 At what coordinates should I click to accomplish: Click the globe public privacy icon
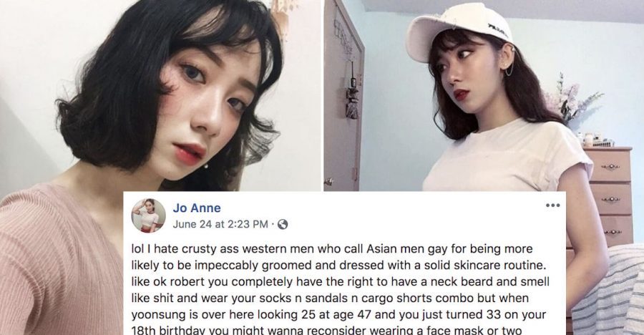click(x=283, y=225)
